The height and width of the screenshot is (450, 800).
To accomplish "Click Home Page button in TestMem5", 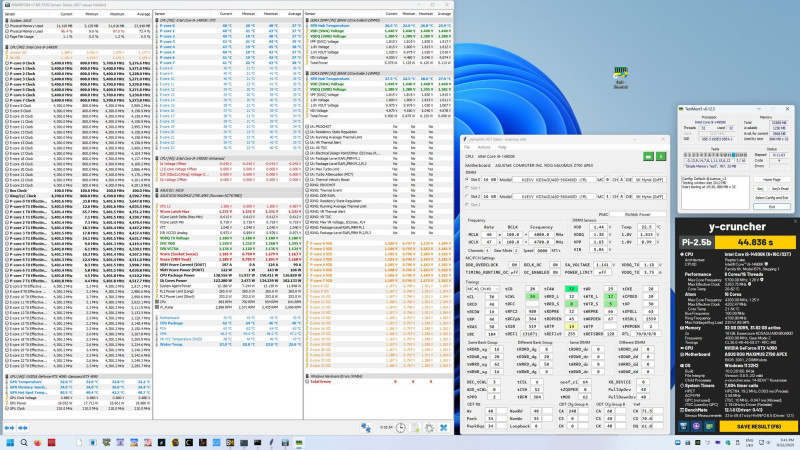I will [x=771, y=180].
